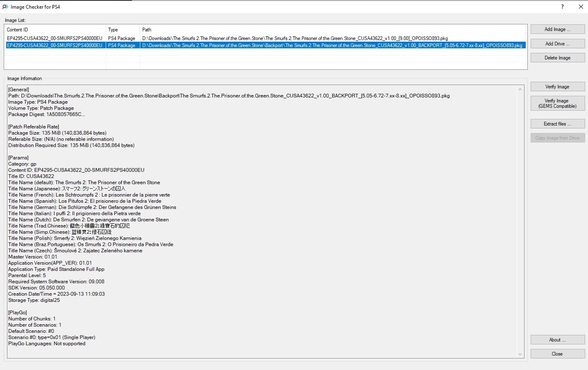Sort by Type column header
Viewport: 588px width, 370px height.
(x=123, y=30)
